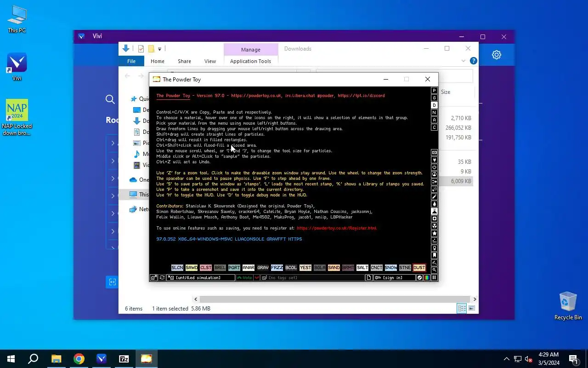Show hidden system tray icons chevron
This screenshot has width=588, height=368.
click(506, 359)
